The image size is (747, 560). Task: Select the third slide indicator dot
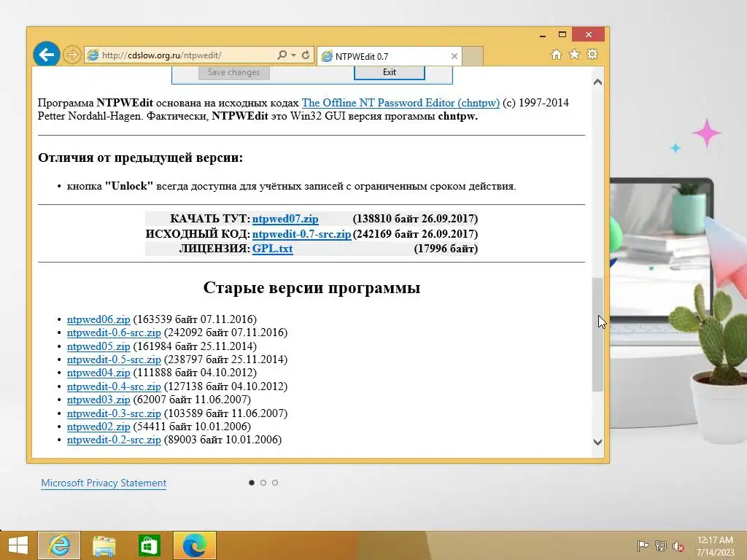275,483
